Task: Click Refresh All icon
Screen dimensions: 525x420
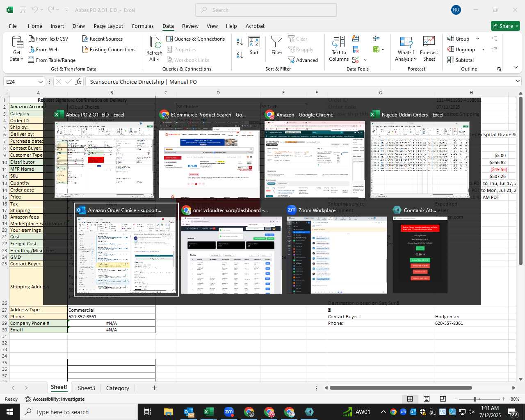Action: [155, 42]
